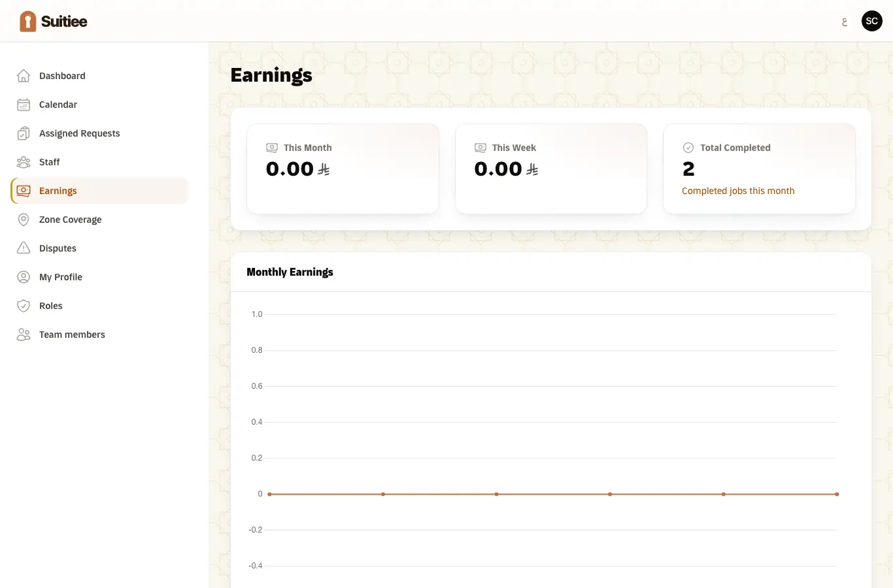893x588 pixels.
Task: Click the 0.8 y-axis label
Action: (x=257, y=350)
